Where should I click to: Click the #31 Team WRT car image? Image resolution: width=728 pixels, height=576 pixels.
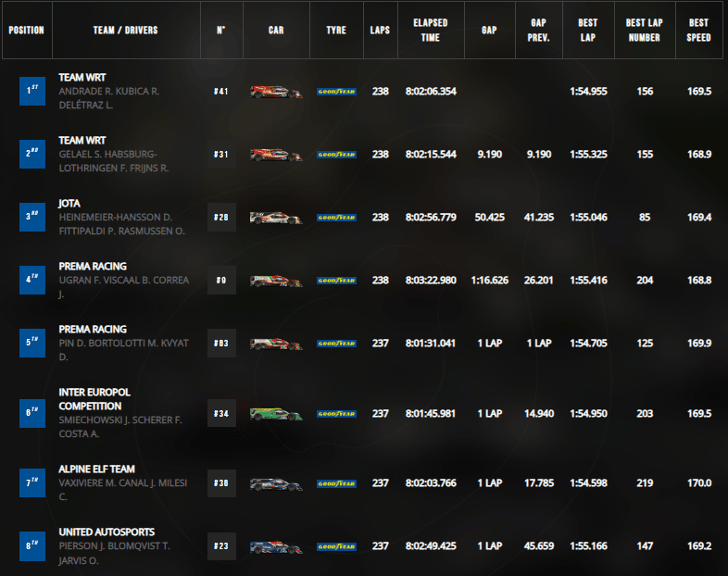coord(276,155)
